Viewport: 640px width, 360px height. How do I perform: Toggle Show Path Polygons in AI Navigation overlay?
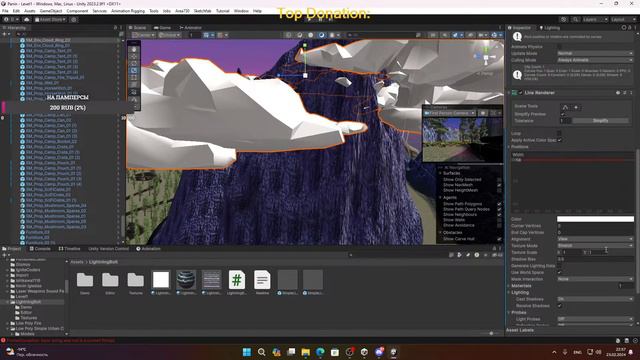[499, 204]
